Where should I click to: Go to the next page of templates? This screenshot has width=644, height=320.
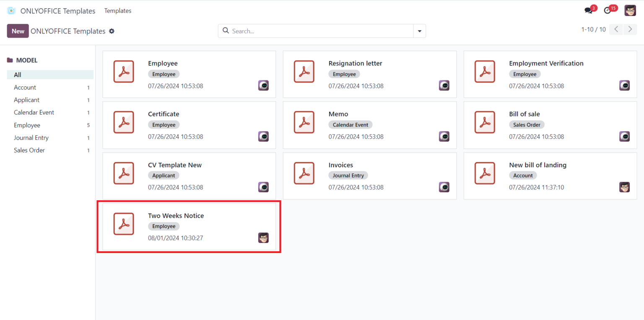pos(630,29)
